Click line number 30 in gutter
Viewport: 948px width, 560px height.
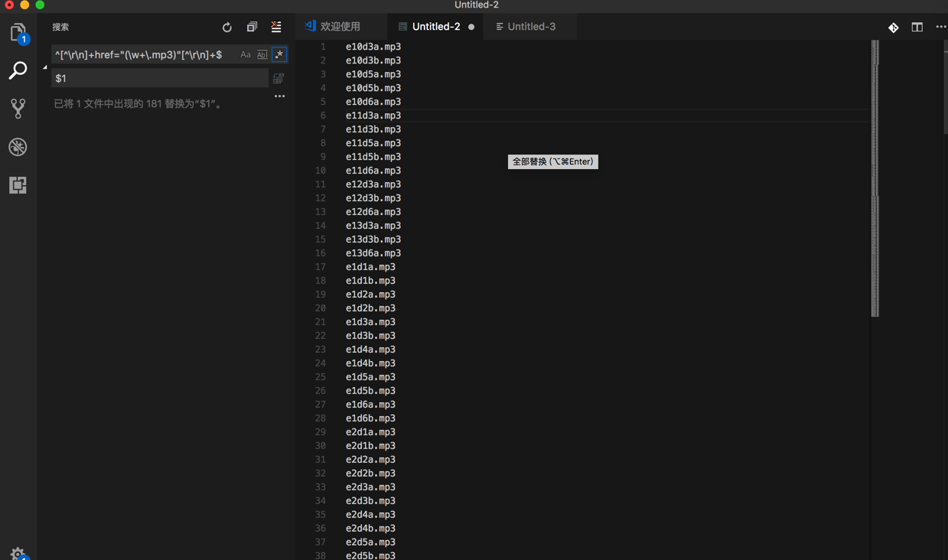(x=321, y=446)
